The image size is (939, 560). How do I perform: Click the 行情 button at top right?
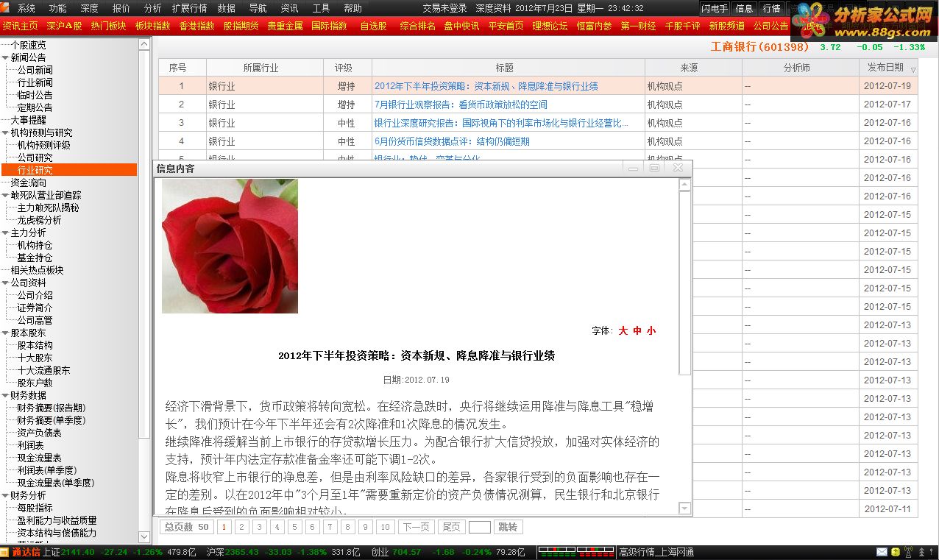point(771,9)
